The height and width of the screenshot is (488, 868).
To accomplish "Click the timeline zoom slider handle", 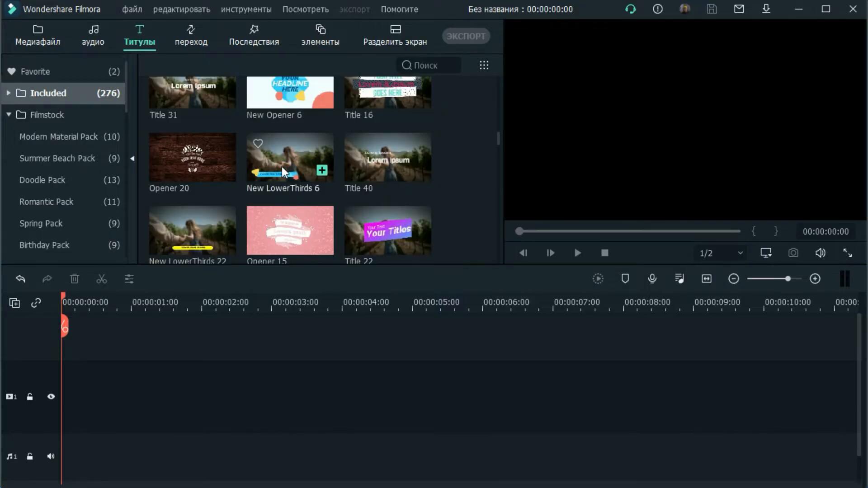I will 788,279.
